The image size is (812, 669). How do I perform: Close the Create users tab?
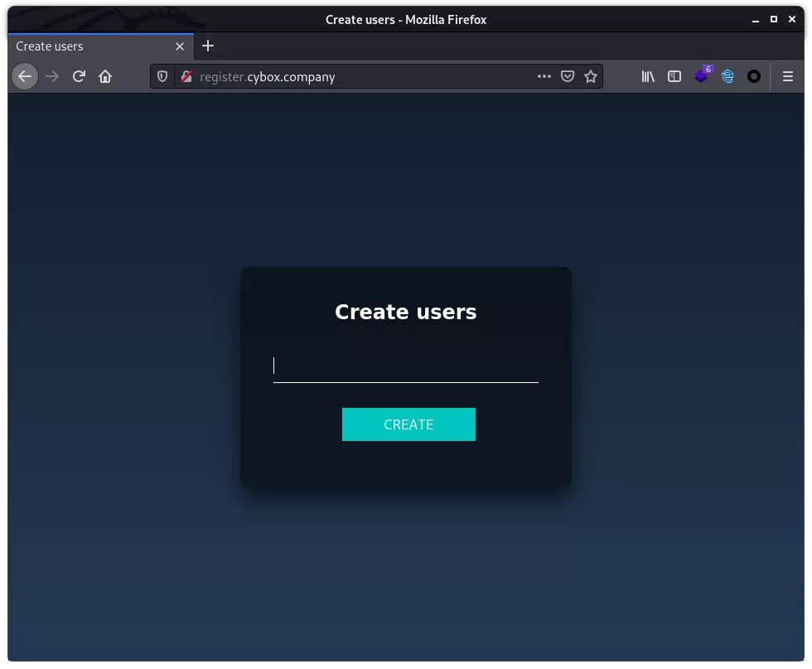click(x=180, y=46)
